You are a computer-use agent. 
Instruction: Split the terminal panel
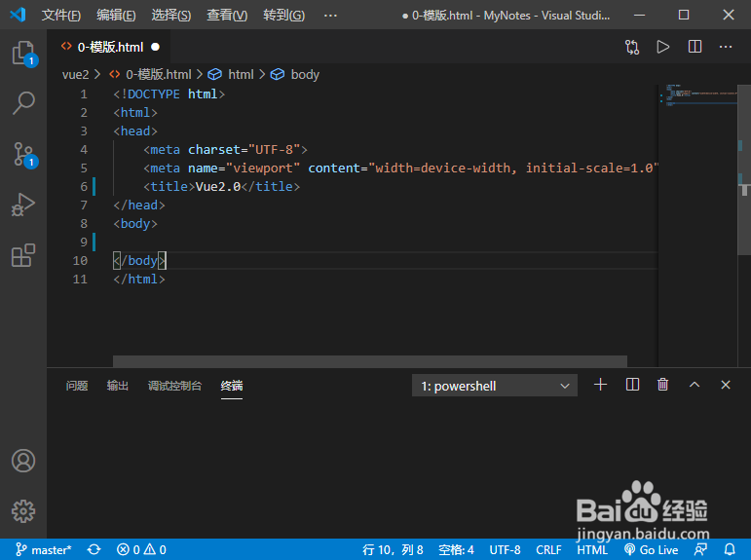coord(632,385)
